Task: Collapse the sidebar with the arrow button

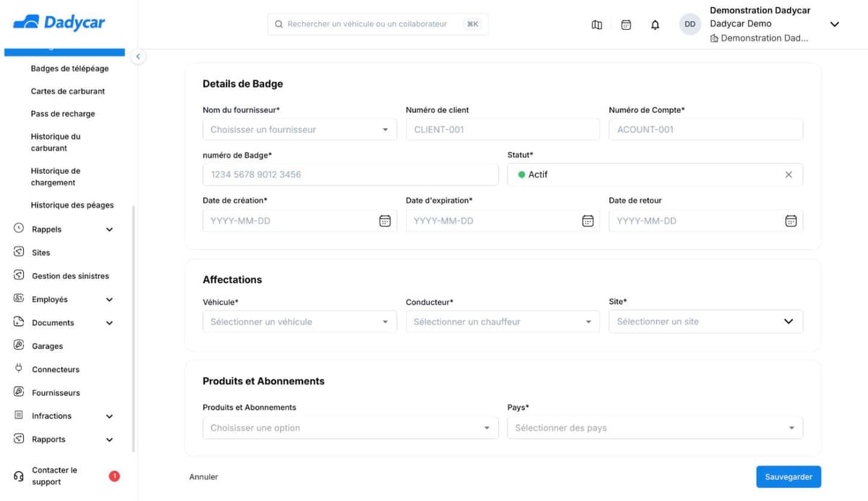Action: 137,56
